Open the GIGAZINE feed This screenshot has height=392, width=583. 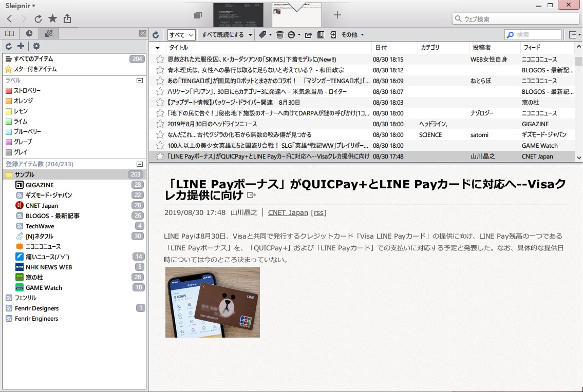coord(74,185)
